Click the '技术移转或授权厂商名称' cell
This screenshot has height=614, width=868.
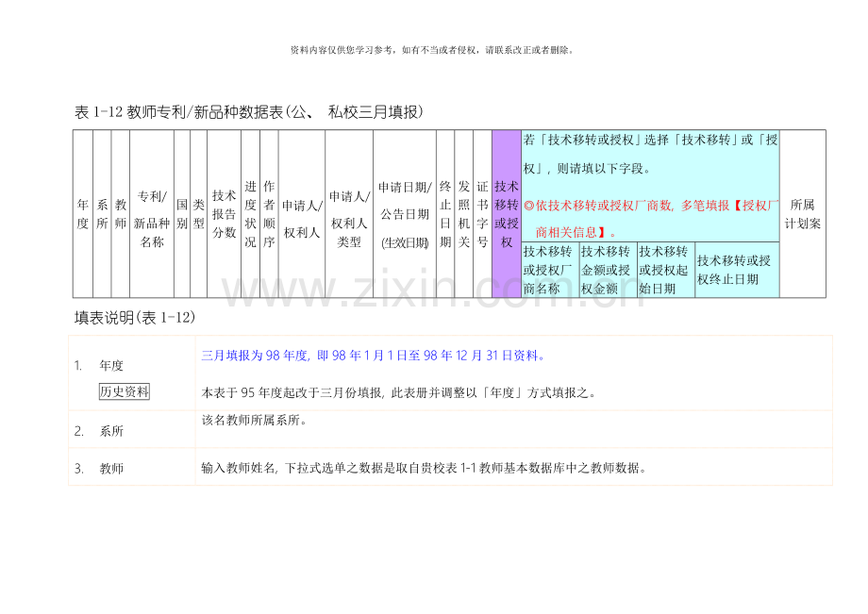[x=550, y=270]
